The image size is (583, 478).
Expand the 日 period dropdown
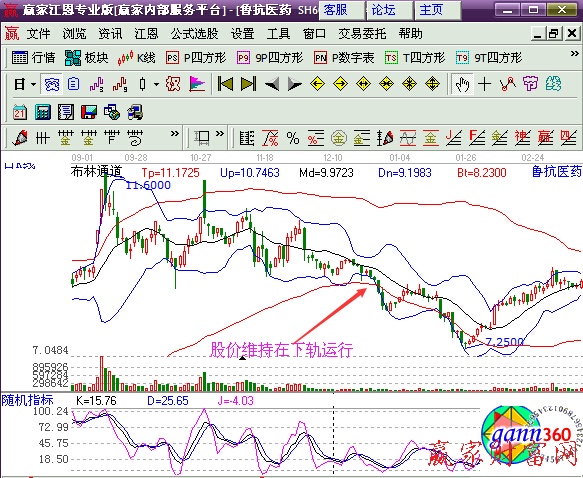point(34,84)
